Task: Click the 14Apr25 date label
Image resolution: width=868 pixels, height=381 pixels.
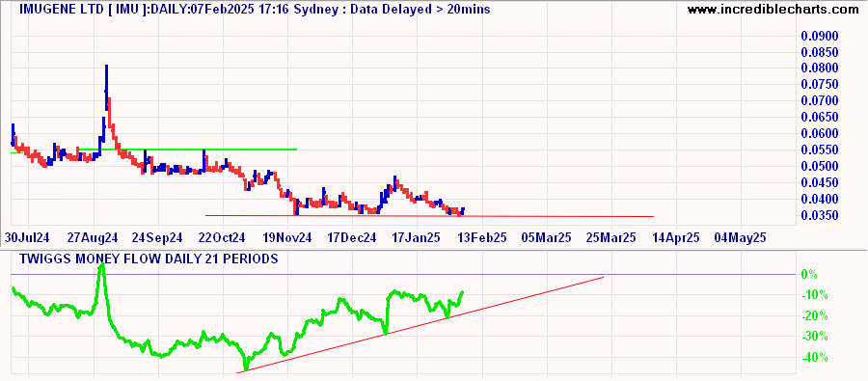Action: (x=675, y=237)
